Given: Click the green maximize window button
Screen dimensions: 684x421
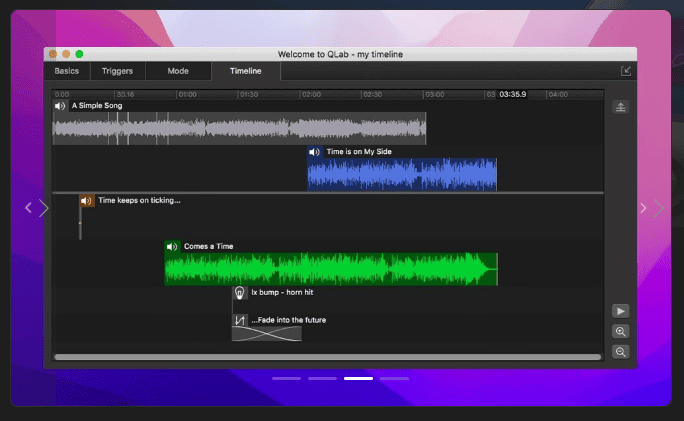Looking at the screenshot, I should tap(79, 54).
